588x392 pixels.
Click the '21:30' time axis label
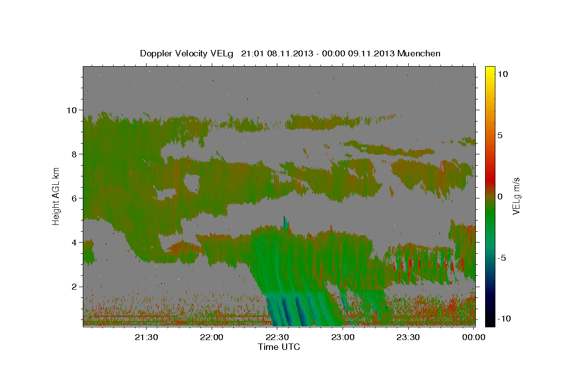147,337
